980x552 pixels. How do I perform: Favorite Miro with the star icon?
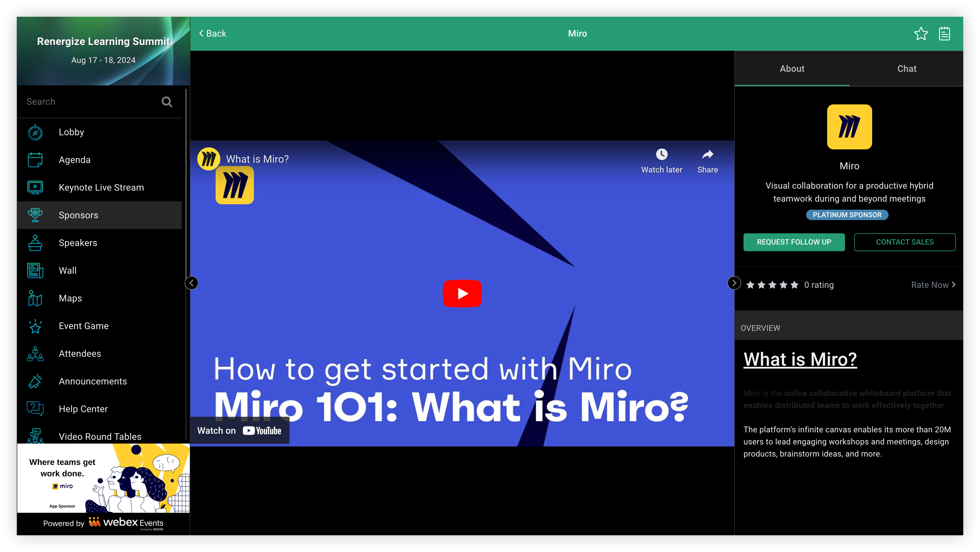coord(921,33)
